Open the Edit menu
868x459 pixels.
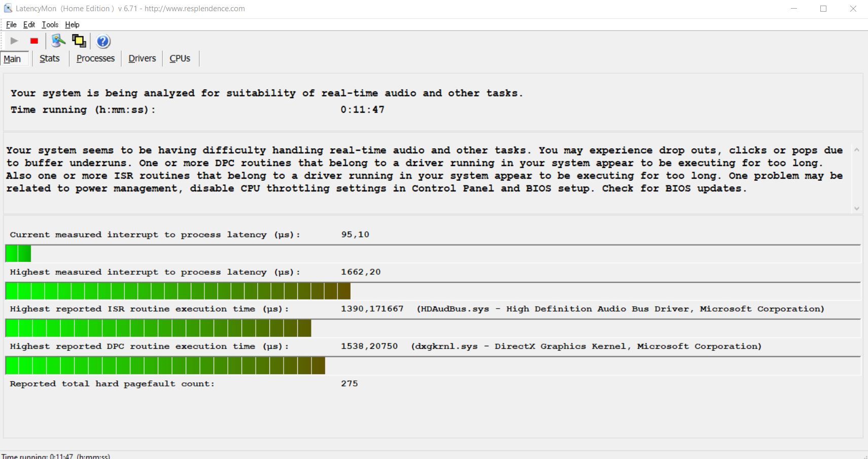click(29, 24)
